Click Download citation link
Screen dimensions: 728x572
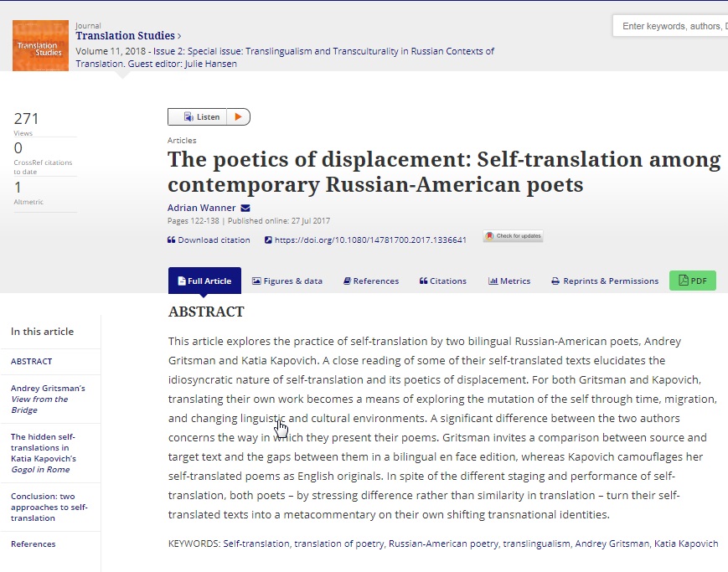(214, 240)
